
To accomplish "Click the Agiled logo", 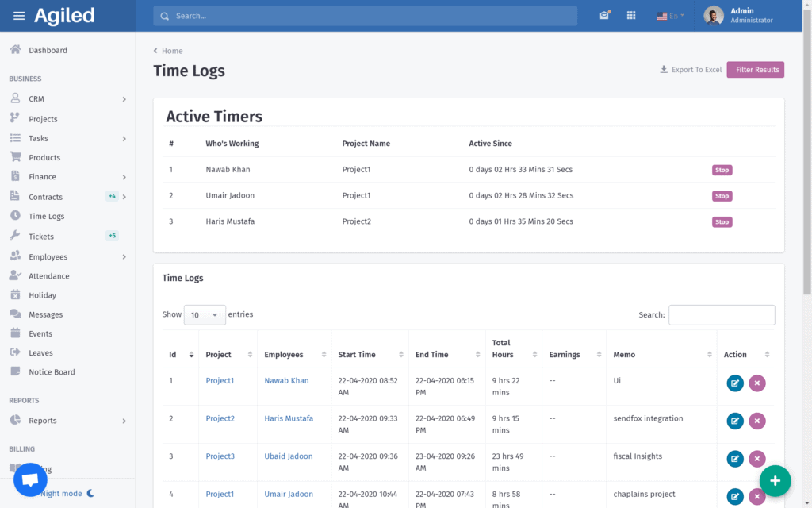I will tap(64, 16).
